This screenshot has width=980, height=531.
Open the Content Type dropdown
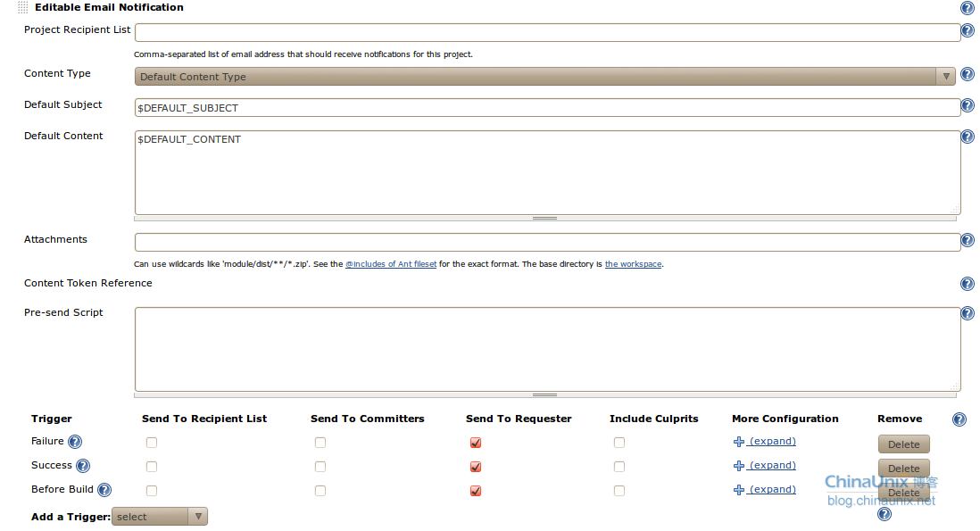(x=544, y=77)
